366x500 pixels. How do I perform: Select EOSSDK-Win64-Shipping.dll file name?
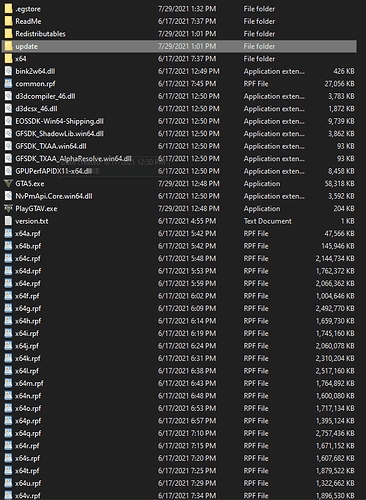[x=59, y=121]
